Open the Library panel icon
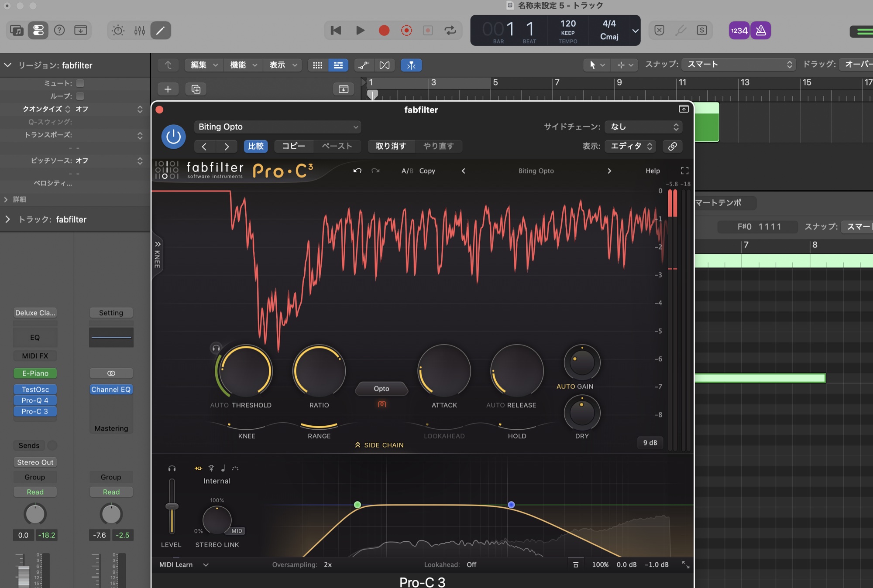 pyautogui.click(x=17, y=30)
